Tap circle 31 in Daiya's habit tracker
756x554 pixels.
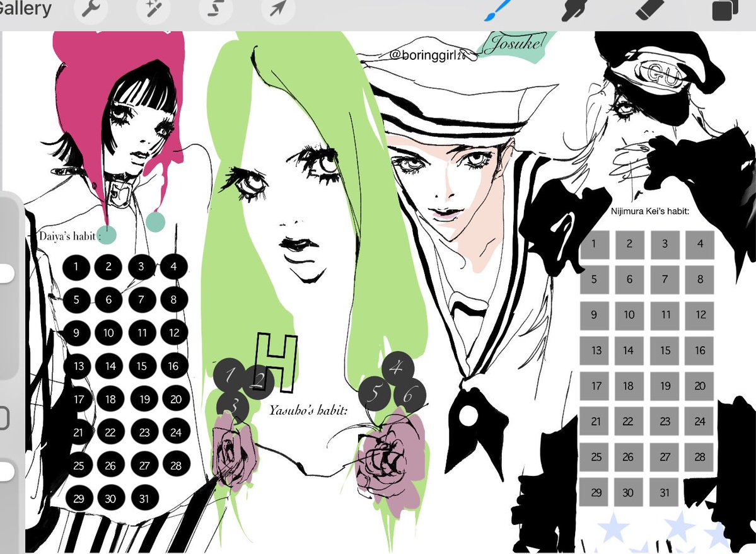(144, 499)
